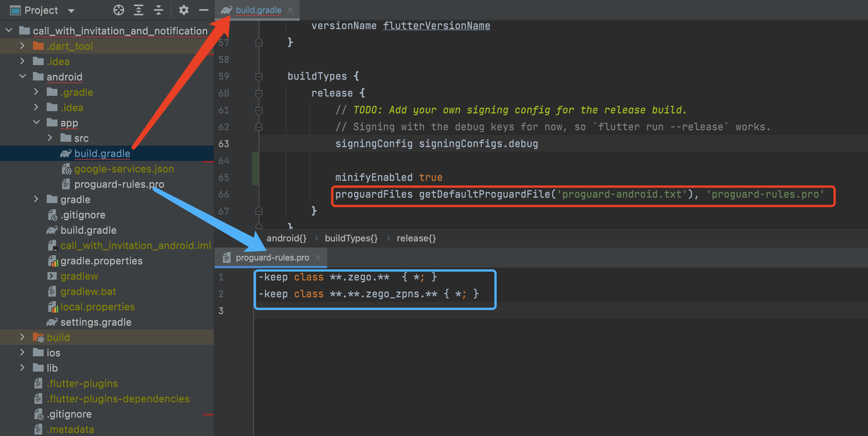Open the Project view switcher dropdown
Screen dimensions: 868x436
(71, 10)
